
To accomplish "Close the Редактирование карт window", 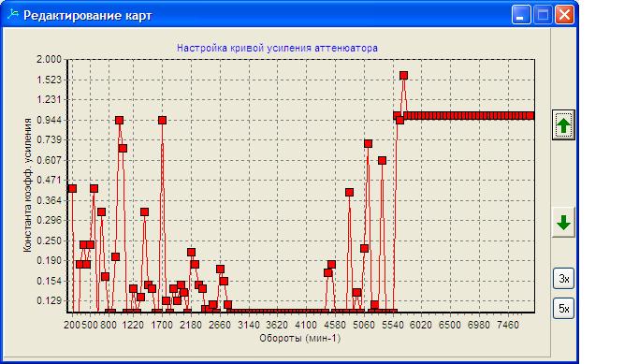I will tap(564, 15).
